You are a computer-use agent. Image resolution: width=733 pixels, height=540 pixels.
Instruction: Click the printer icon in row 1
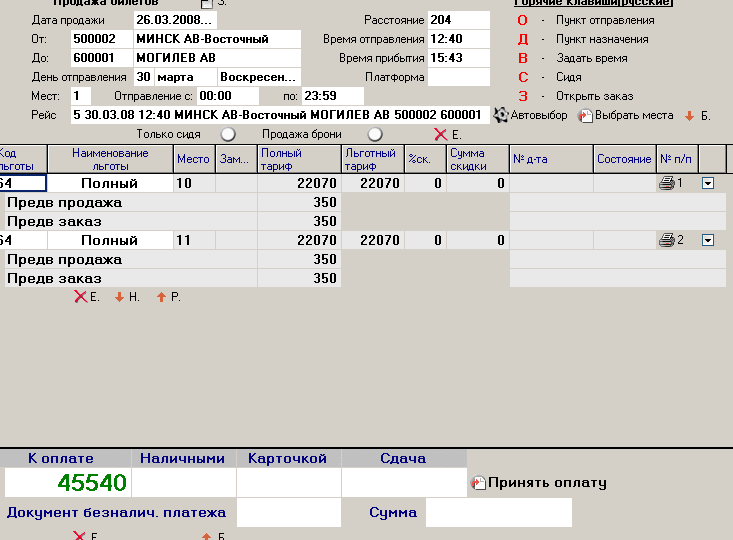point(667,183)
